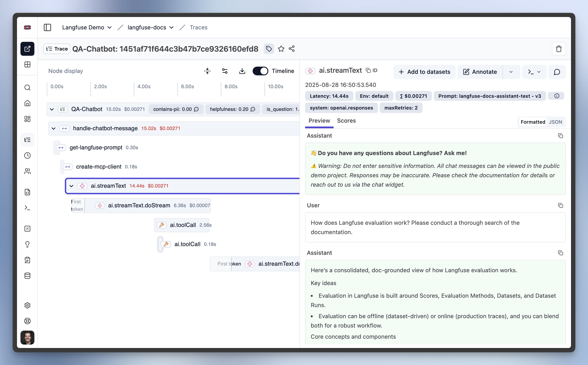Image resolution: width=588 pixels, height=365 pixels.
Task: Click the tag icon next to trace title
Action: pos(269,49)
